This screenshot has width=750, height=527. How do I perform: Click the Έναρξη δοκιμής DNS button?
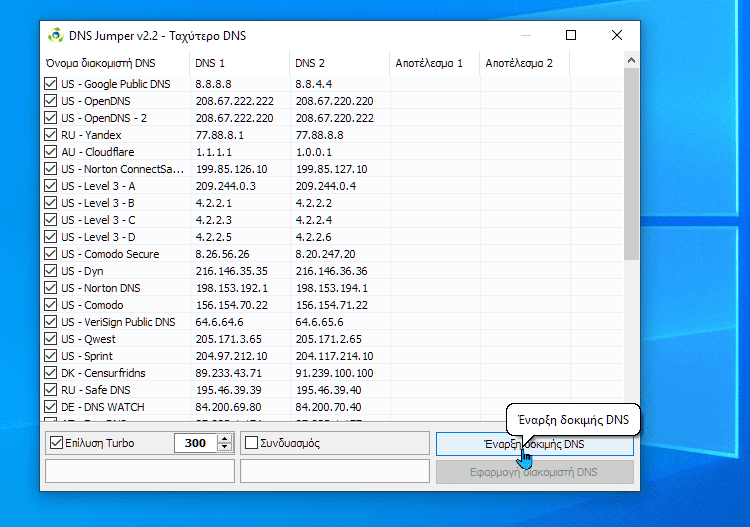[534, 444]
